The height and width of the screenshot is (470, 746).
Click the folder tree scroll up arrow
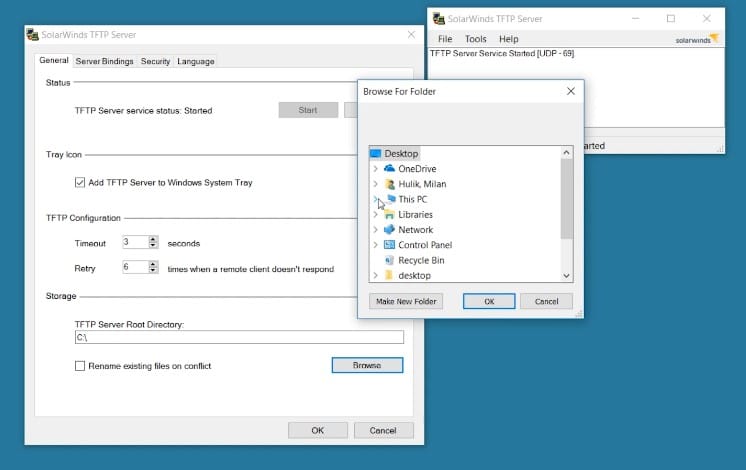[566, 153]
